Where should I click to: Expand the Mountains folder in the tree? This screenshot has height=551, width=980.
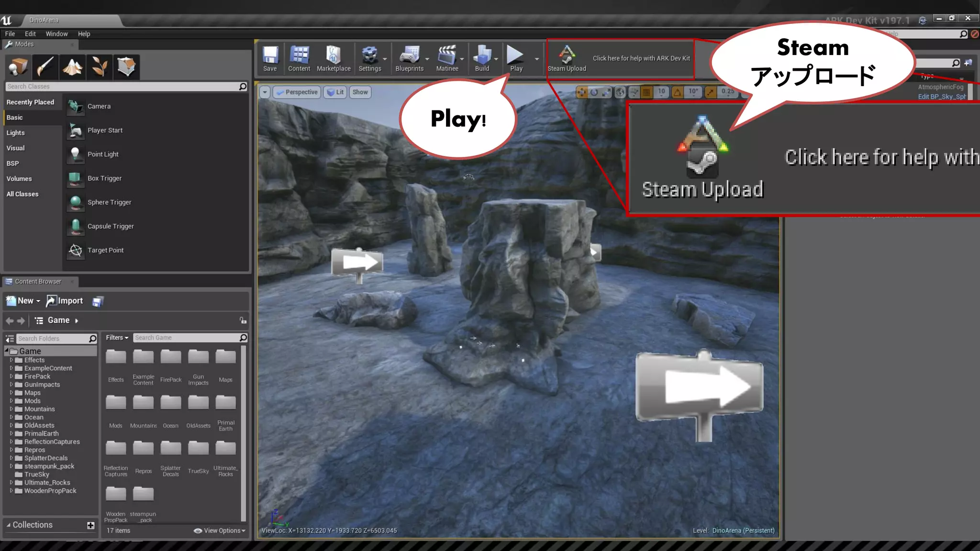[x=11, y=409]
